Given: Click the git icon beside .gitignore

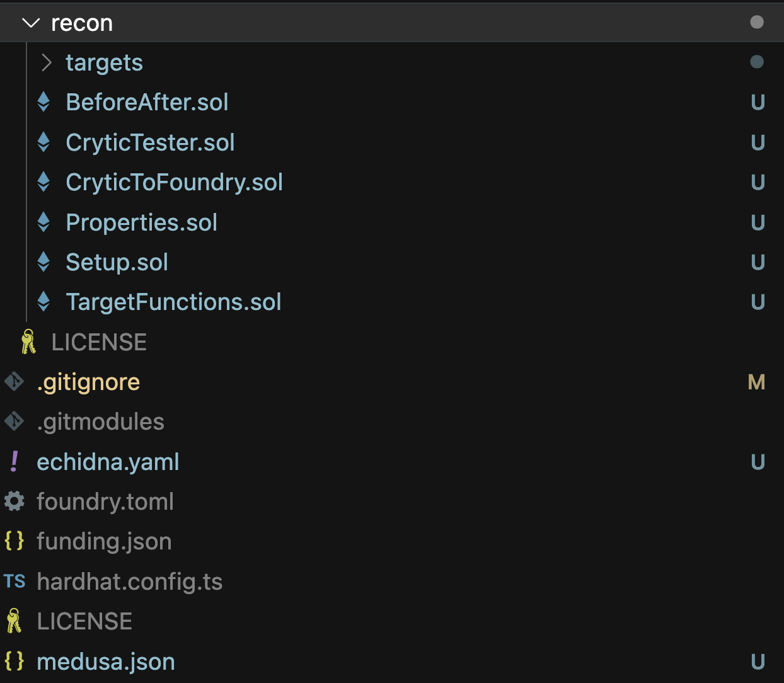Looking at the screenshot, I should tap(14, 382).
